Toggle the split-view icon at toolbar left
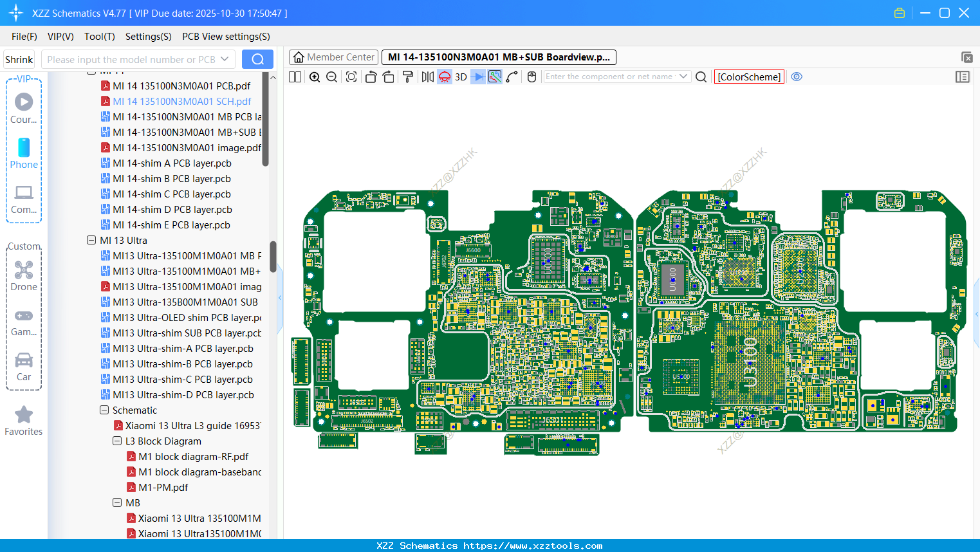This screenshot has width=980, height=552. pyautogui.click(x=295, y=77)
